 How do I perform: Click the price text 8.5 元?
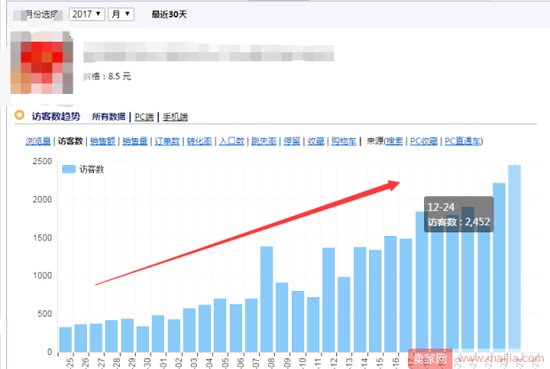[120, 76]
